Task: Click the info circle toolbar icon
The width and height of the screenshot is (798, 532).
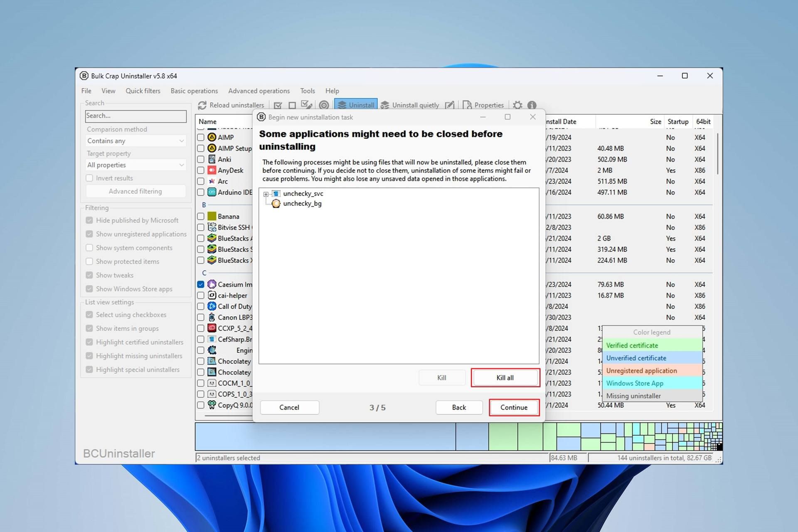Action: pyautogui.click(x=532, y=105)
